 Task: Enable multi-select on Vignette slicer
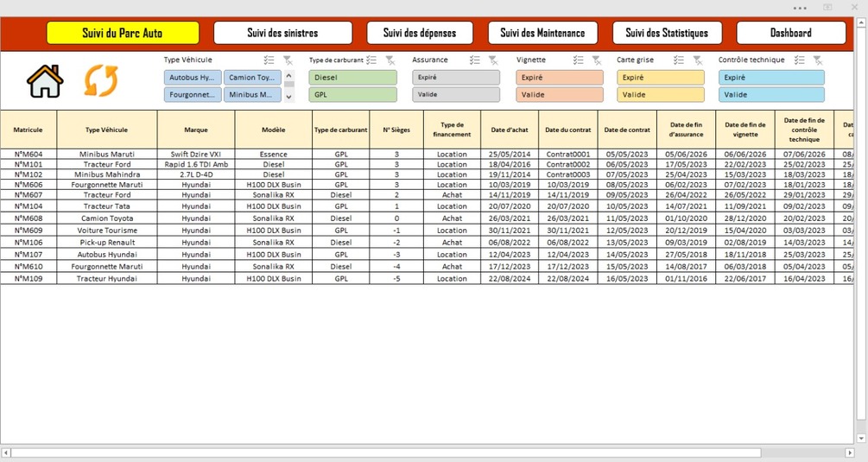[x=578, y=60]
